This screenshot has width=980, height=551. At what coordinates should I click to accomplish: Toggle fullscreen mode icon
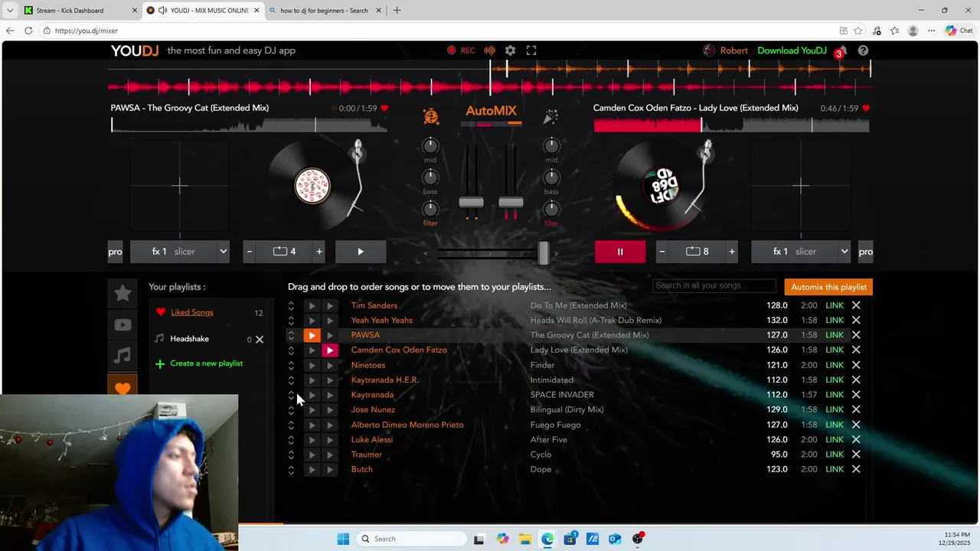[531, 51]
